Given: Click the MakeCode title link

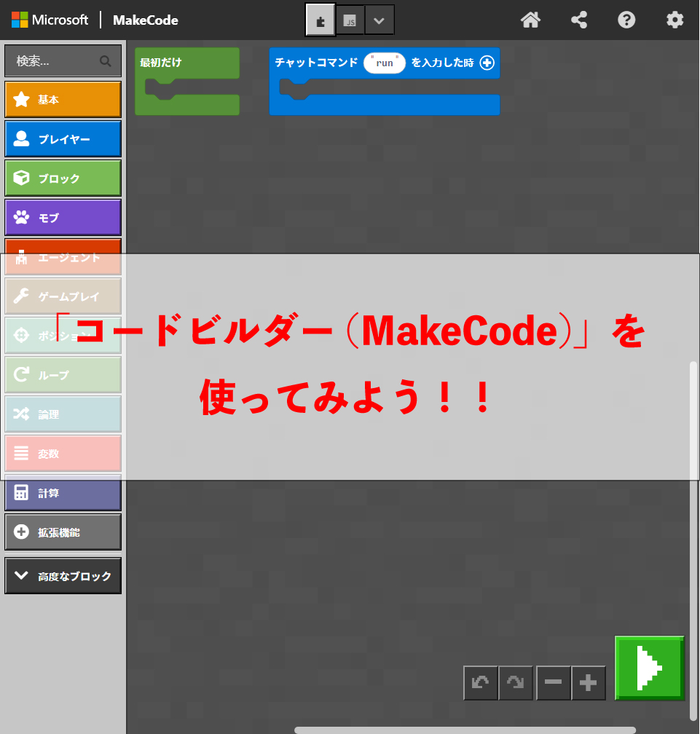Looking at the screenshot, I should (x=145, y=20).
